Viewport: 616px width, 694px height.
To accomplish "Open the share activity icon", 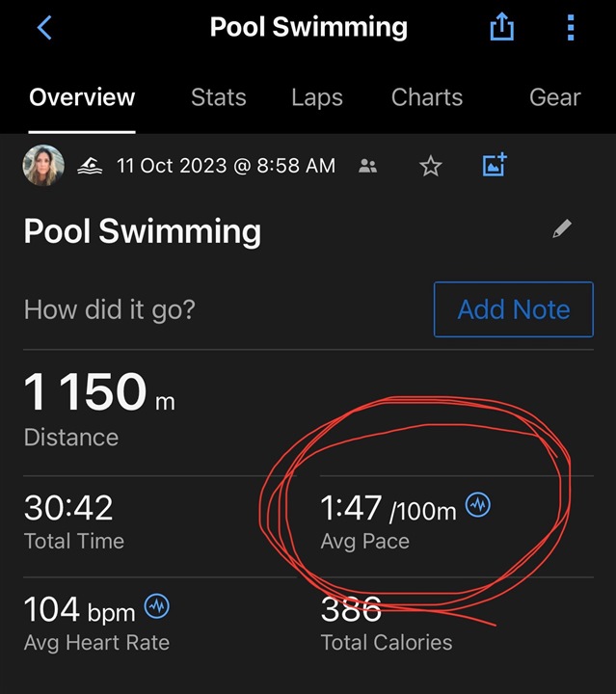I will pyautogui.click(x=502, y=27).
